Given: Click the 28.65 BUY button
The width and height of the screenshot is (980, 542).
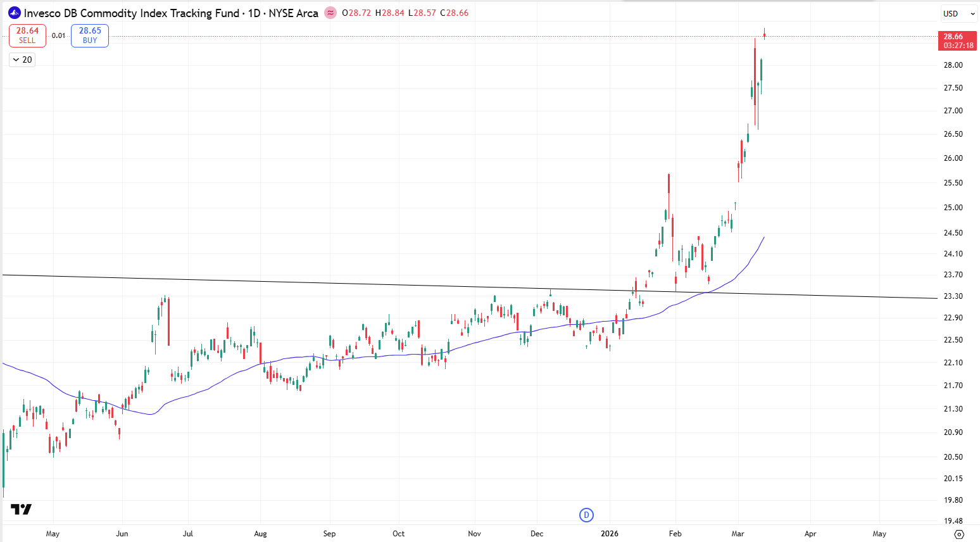Looking at the screenshot, I should (90, 35).
